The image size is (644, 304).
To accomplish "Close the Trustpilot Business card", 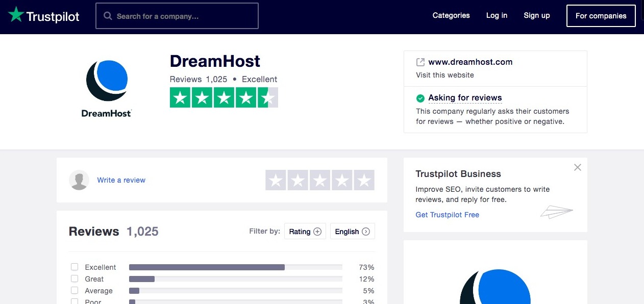I will (x=577, y=167).
